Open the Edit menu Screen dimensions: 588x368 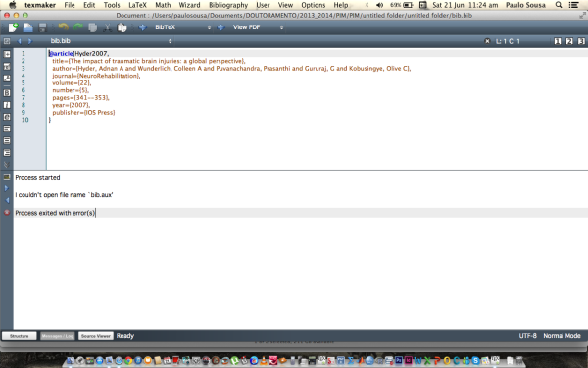[89, 5]
